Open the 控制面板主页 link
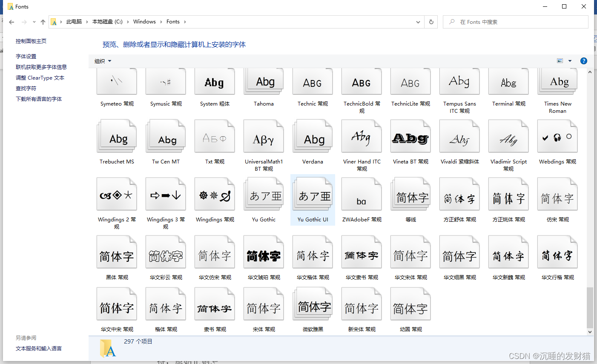Screen dimensions: 597x364 click(31, 41)
